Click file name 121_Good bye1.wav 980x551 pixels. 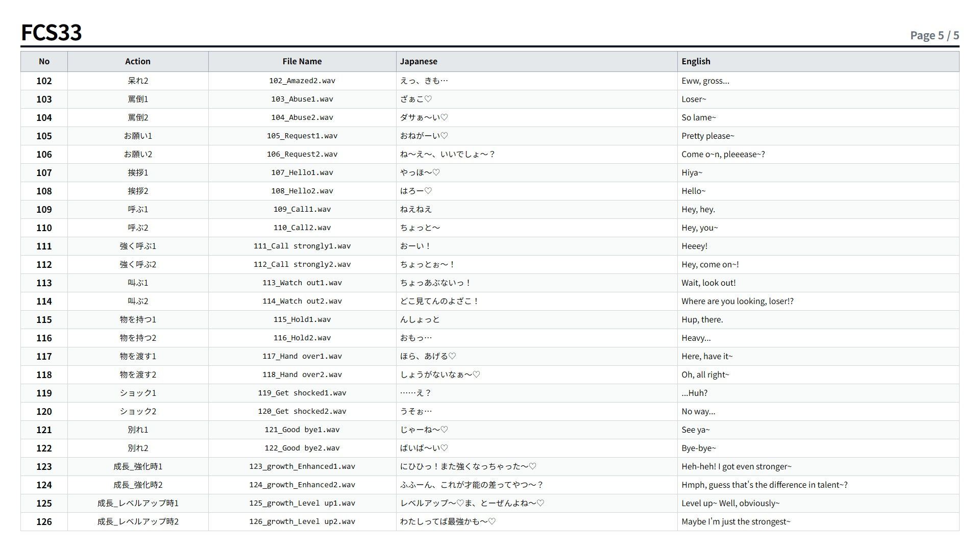click(302, 430)
